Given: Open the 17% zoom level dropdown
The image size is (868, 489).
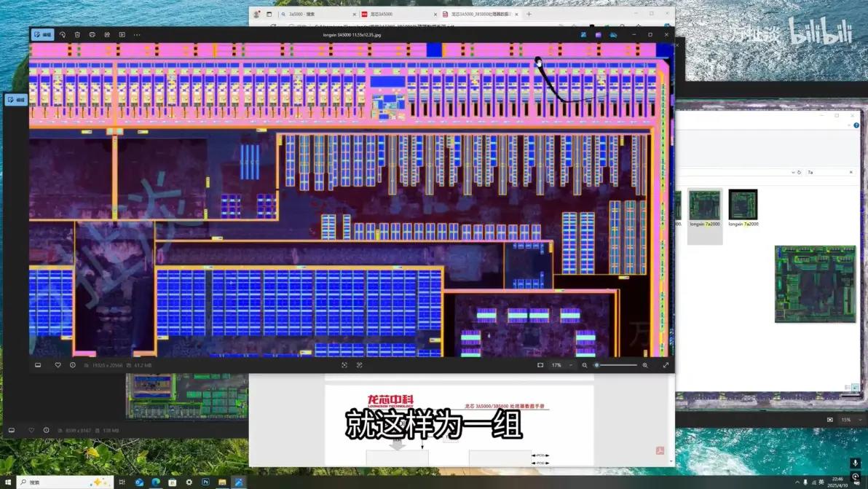Looking at the screenshot, I should pos(561,365).
